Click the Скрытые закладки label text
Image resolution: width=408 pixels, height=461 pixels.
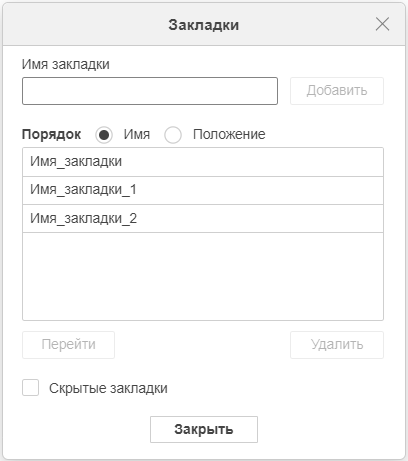(x=108, y=388)
